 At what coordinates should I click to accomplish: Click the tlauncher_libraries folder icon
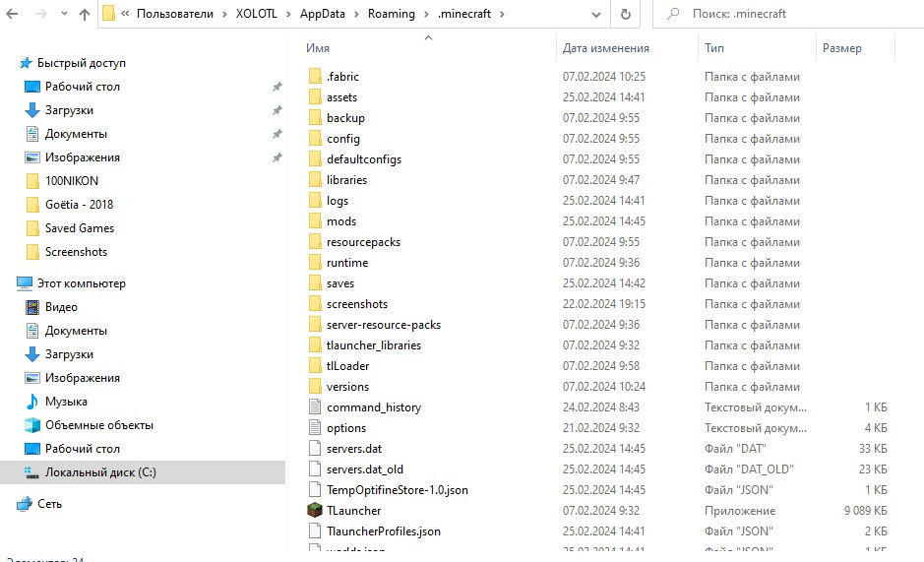pyautogui.click(x=315, y=345)
